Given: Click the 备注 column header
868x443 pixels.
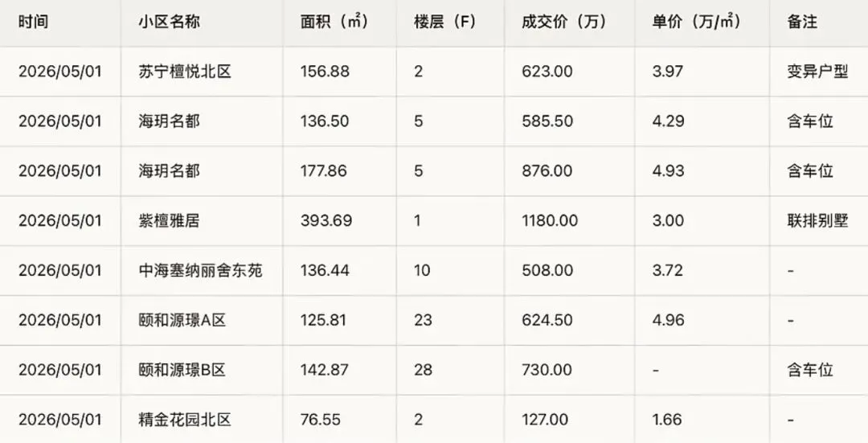Looking at the screenshot, I should coord(802,23).
